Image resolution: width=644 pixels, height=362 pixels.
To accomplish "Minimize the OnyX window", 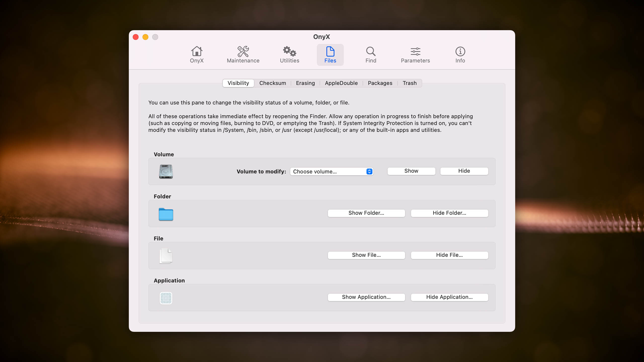I will (x=145, y=37).
